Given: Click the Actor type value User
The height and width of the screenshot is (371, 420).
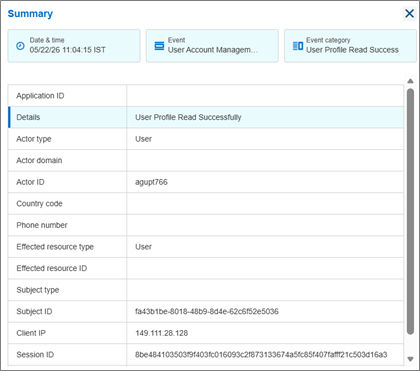Looking at the screenshot, I should (x=143, y=139).
